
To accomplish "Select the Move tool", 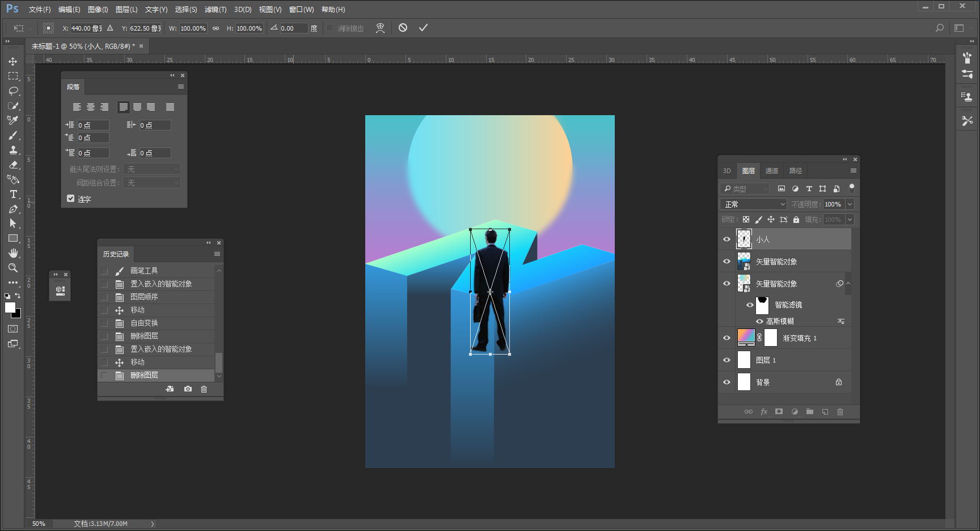I will 12,61.
